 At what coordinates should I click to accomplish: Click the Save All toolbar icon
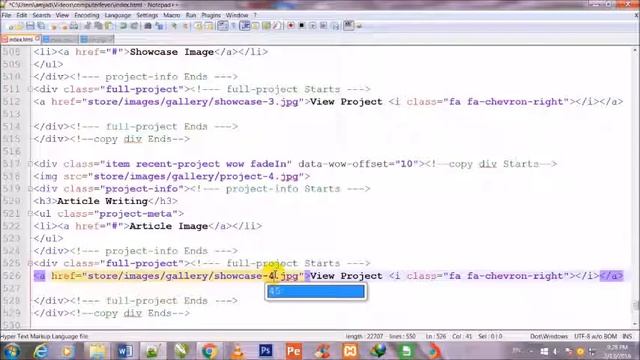click(x=41, y=26)
